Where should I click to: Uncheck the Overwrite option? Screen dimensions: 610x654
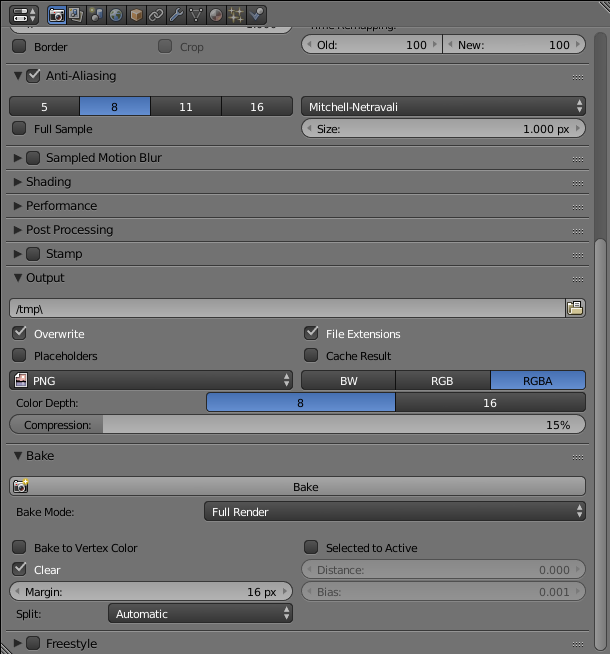coord(19,333)
